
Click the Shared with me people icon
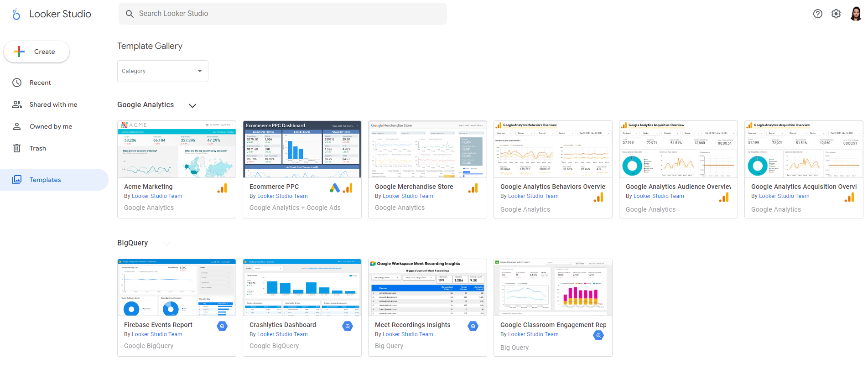pyautogui.click(x=17, y=104)
